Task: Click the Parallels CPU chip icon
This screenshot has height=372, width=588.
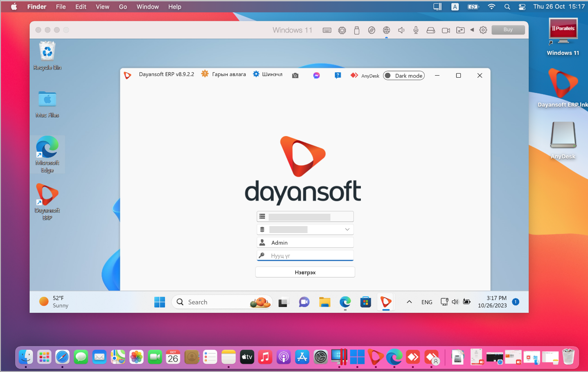Action: pyautogui.click(x=342, y=30)
